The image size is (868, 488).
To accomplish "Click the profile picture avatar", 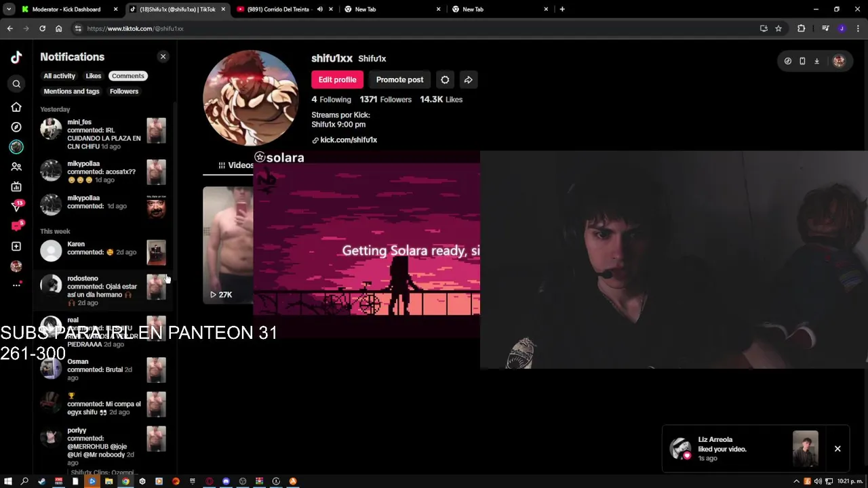I will pyautogui.click(x=251, y=98).
